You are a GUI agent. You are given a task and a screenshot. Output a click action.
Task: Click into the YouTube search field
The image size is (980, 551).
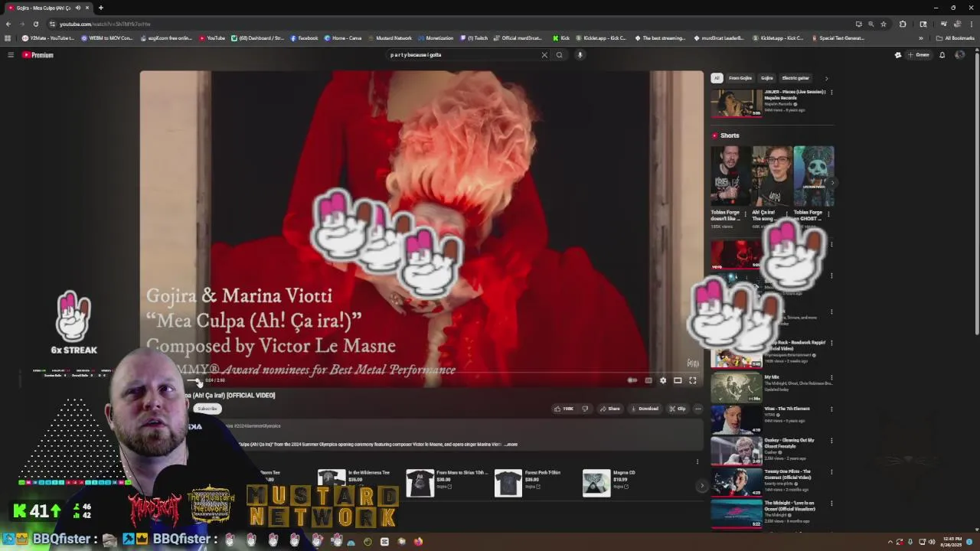coord(463,55)
